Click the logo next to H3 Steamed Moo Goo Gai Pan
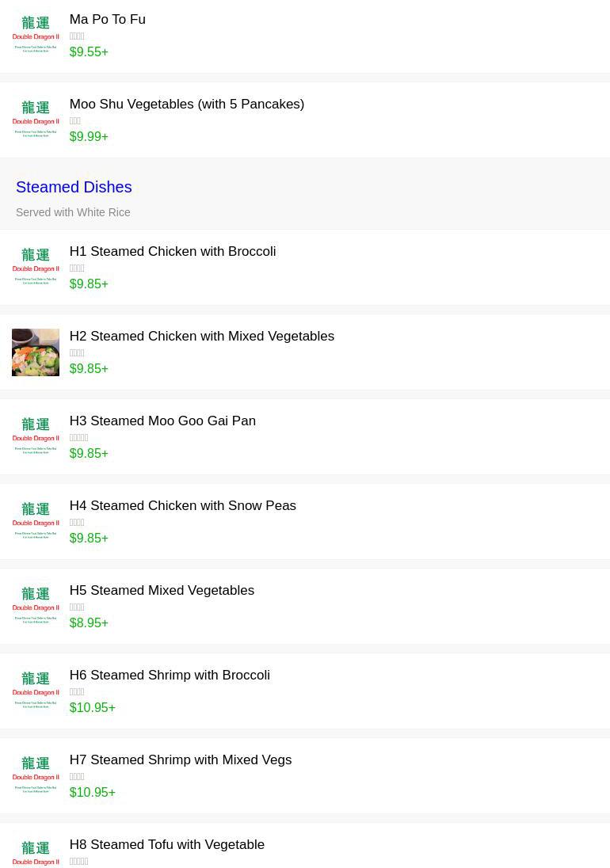This screenshot has width=610, height=868. coord(36,436)
